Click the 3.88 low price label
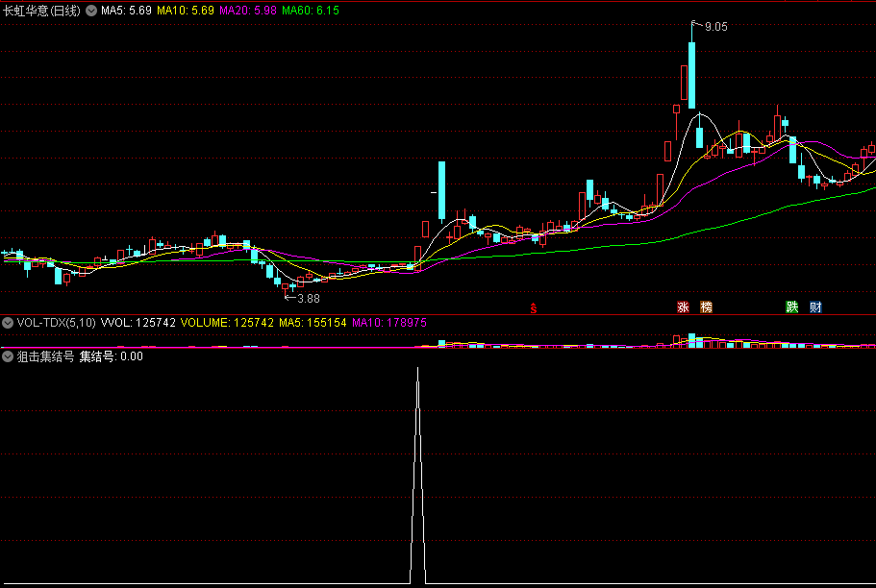This screenshot has height=588, width=876. (309, 299)
